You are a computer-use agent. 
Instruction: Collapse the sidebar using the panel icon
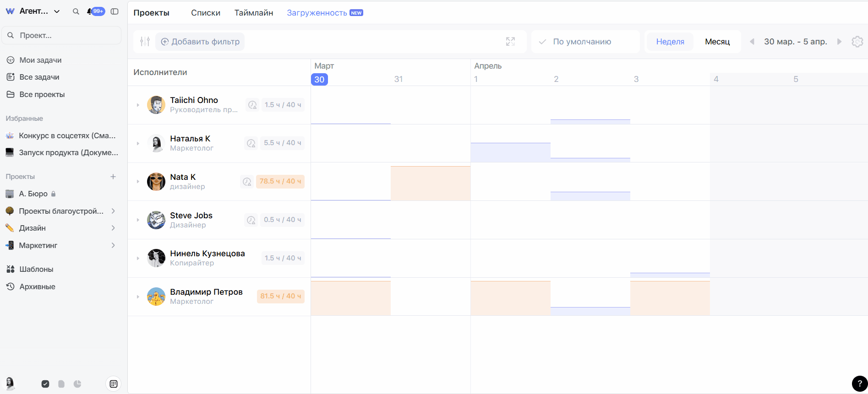115,11
